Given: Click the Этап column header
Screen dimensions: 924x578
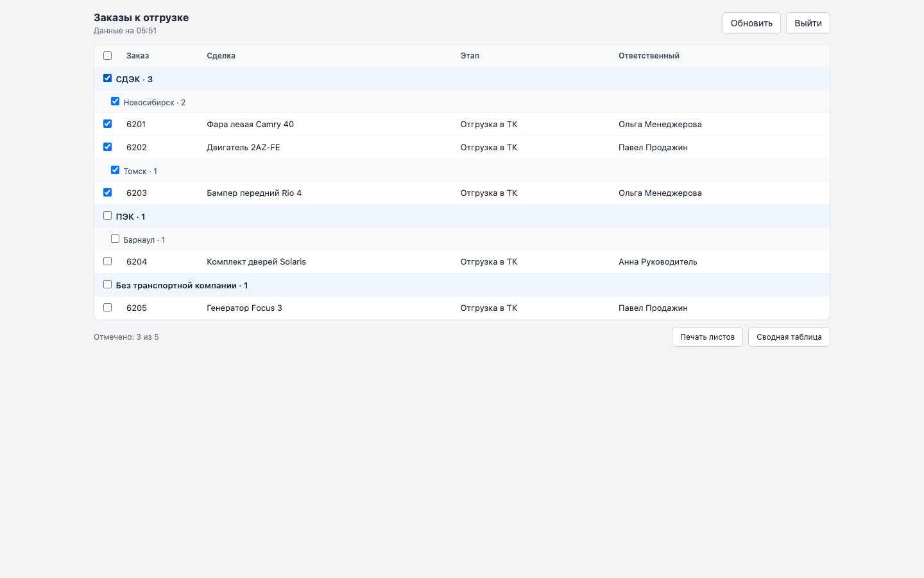Looking at the screenshot, I should [x=470, y=56].
